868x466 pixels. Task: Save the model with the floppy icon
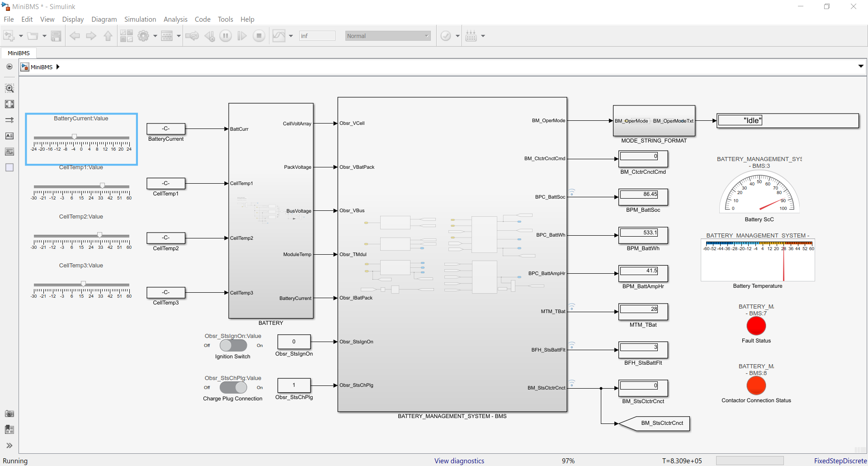point(56,36)
